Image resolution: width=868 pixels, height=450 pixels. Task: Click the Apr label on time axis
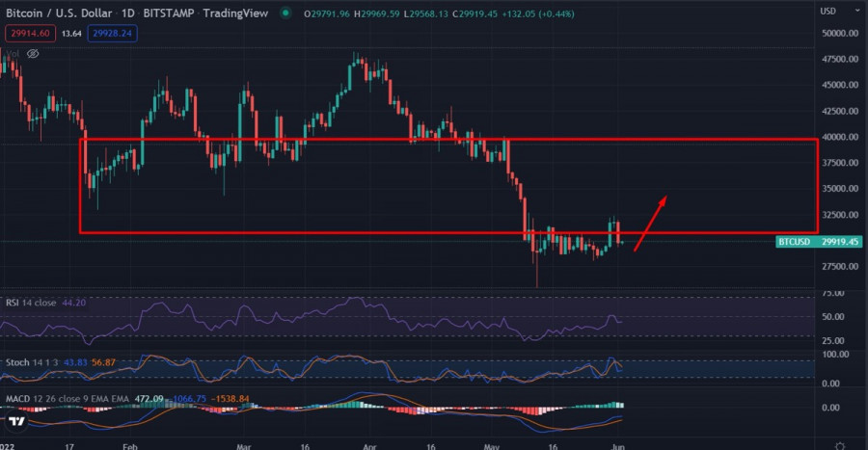click(369, 446)
